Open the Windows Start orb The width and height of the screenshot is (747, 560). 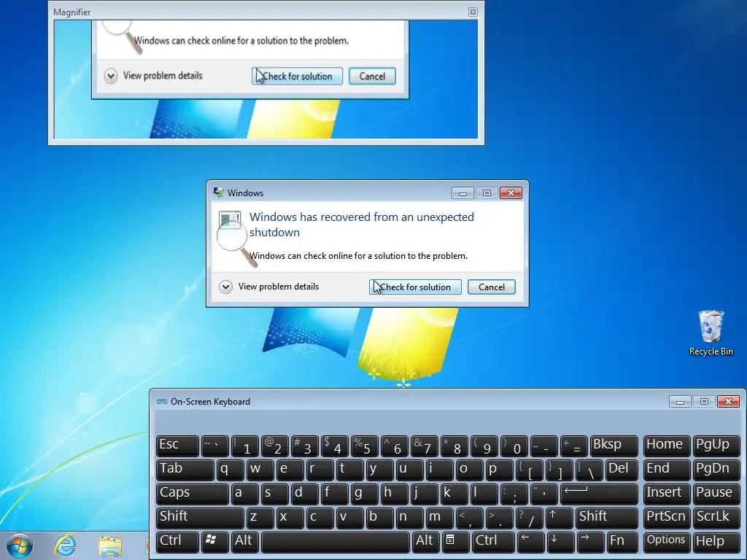(20, 545)
